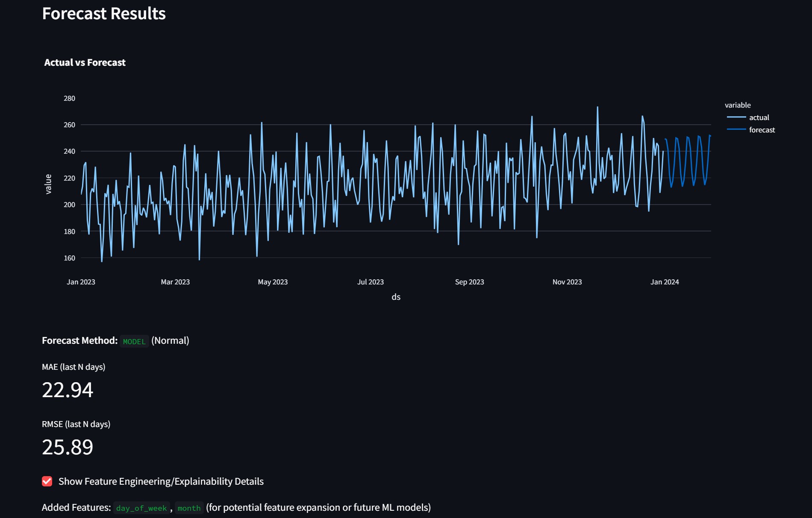Click the 'Forecast Results' heading

[x=104, y=14]
